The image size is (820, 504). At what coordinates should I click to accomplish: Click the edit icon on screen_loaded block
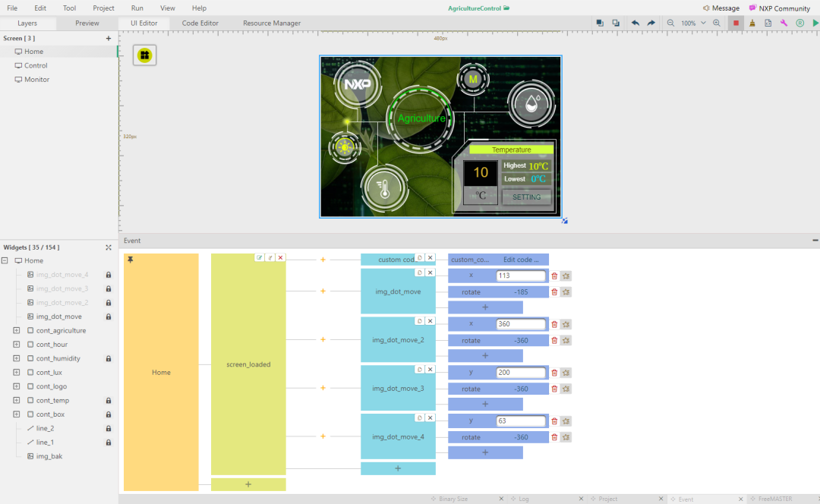[x=260, y=258]
